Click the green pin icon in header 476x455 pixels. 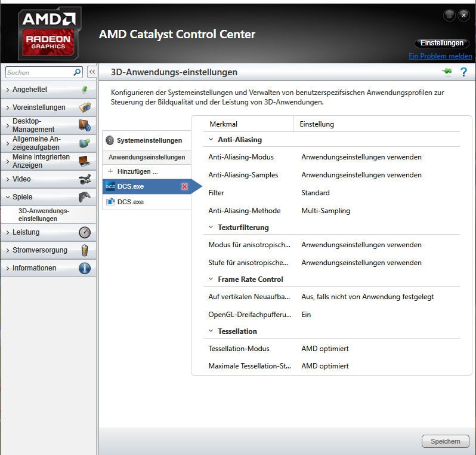[447, 72]
